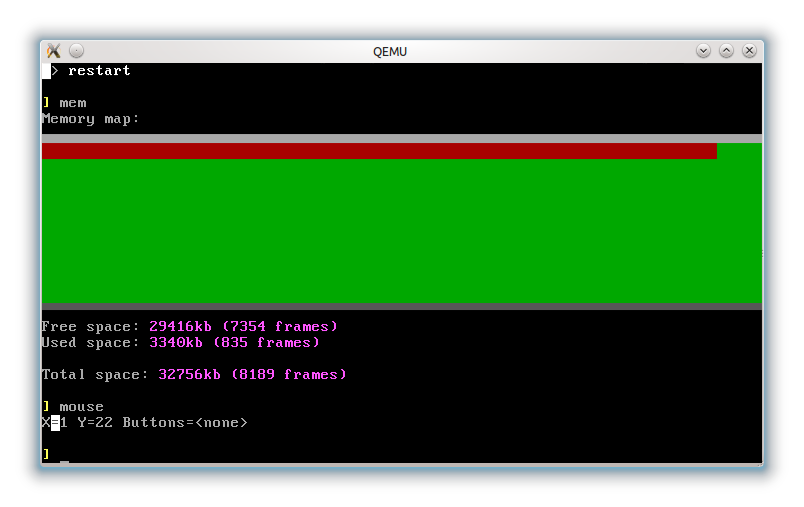Click the yellow prompt bracket at bottom

[46, 454]
